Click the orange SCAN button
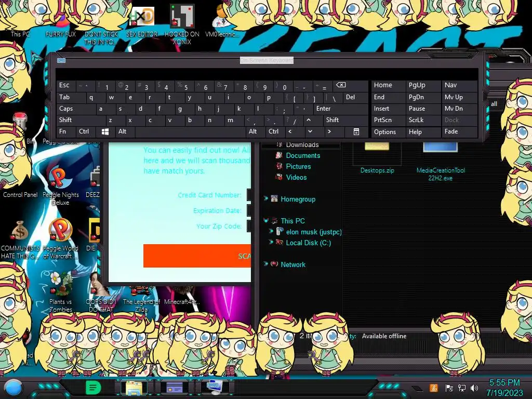 click(197, 256)
